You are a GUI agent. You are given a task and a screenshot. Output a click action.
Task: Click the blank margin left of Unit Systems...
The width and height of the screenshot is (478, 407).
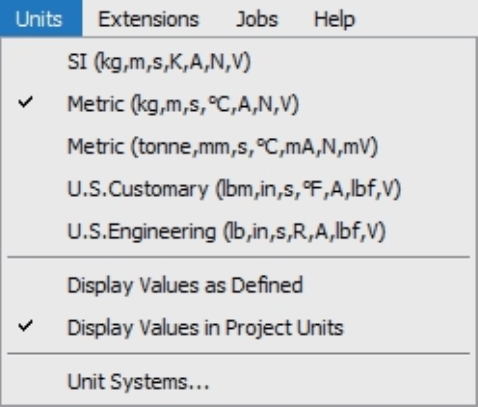point(26,381)
